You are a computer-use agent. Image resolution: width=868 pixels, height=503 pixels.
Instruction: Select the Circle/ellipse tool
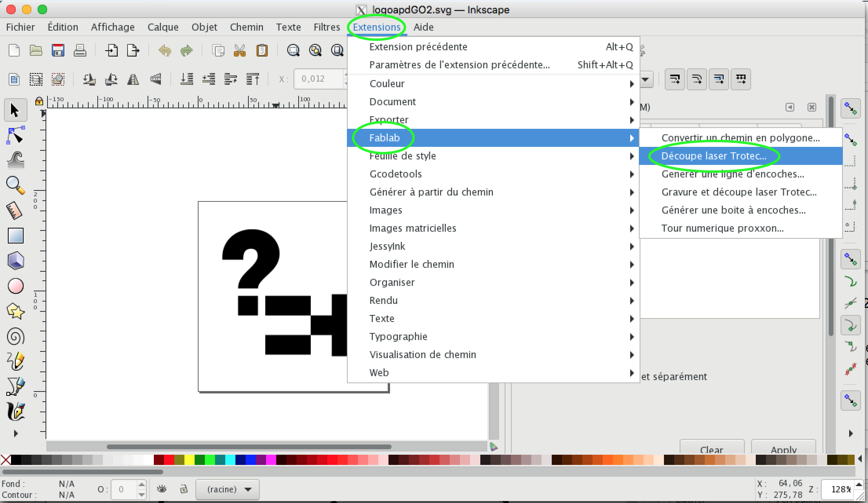(15, 286)
